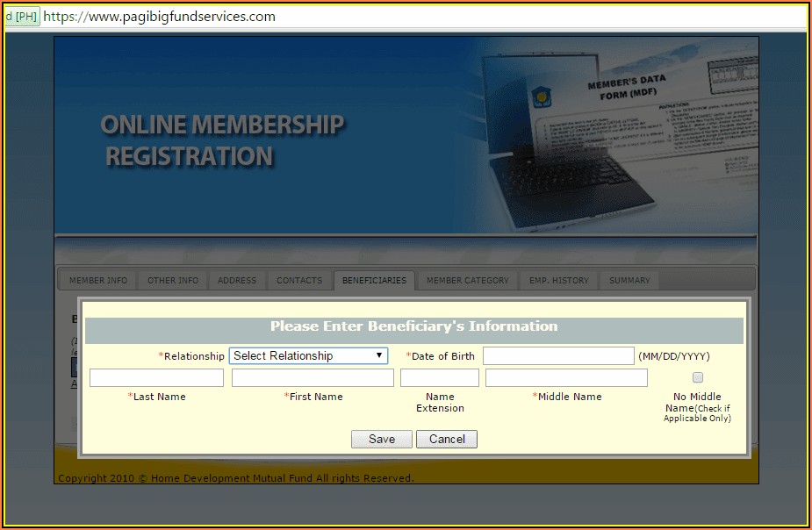Focus the Date of Birth field

[558, 355]
